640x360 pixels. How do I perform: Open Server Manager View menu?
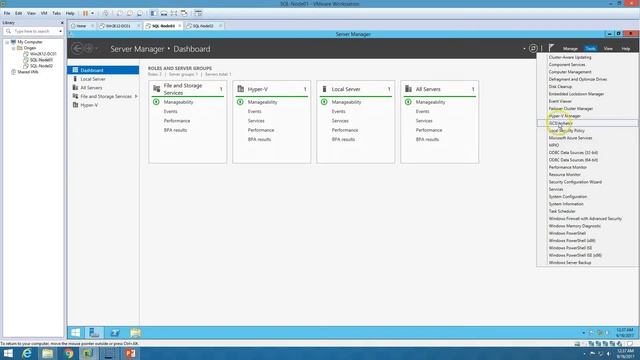tap(608, 49)
